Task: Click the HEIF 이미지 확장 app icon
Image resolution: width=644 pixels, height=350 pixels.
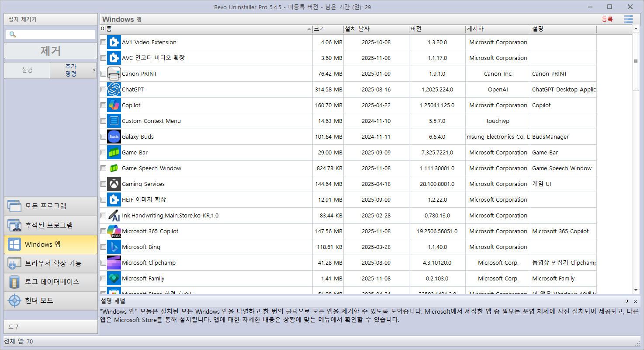Action: [x=114, y=200]
